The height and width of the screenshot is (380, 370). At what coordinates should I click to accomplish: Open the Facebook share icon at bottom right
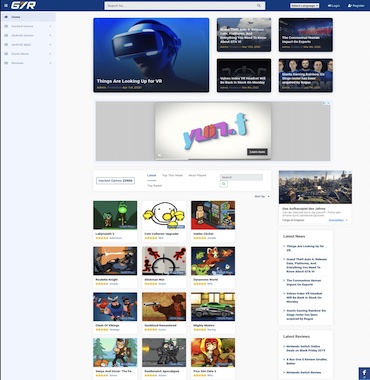pos(364,374)
